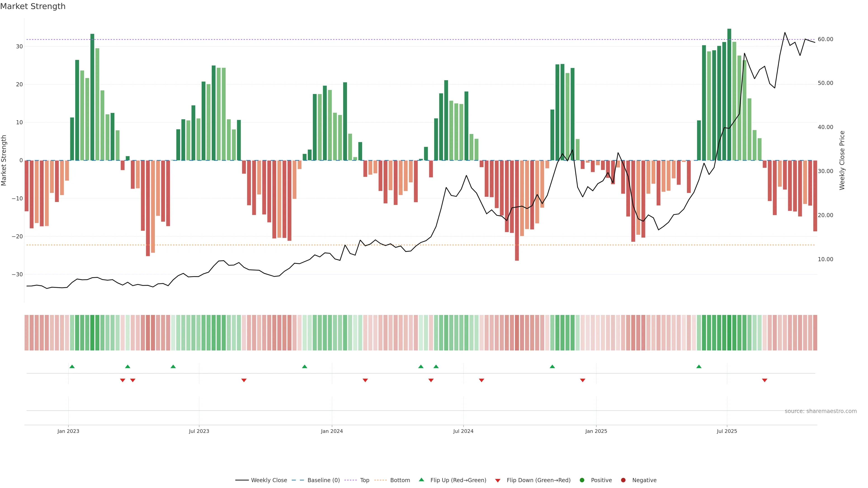Click the first green flip-up triangle near Jan 2023
This screenshot has height=488, width=868.
(x=72, y=366)
